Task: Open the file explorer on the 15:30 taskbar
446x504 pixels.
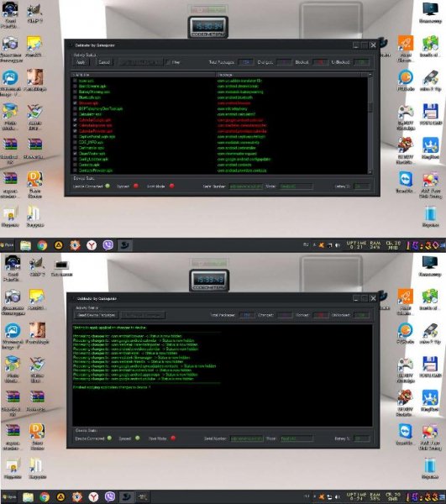Action: (x=25, y=245)
